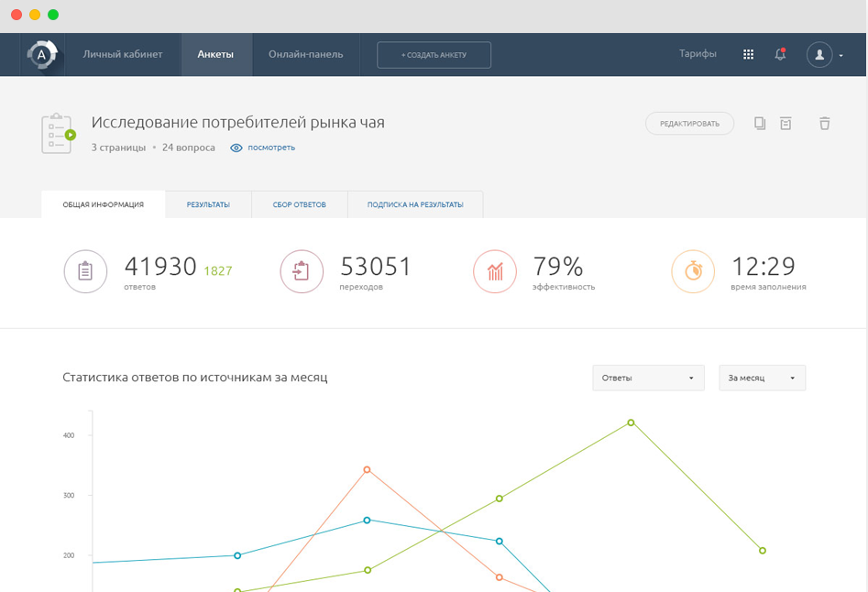
Task: Open the Тарифы link in navbar
Action: pos(698,54)
